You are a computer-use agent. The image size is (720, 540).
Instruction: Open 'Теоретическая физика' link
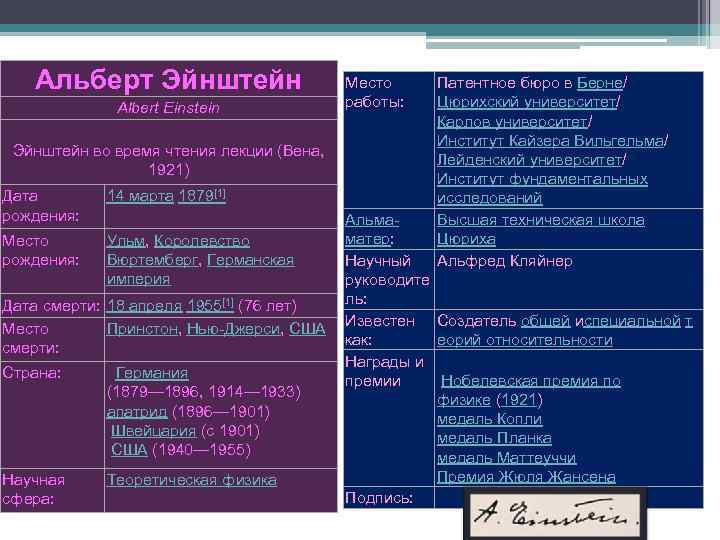pyautogui.click(x=192, y=480)
